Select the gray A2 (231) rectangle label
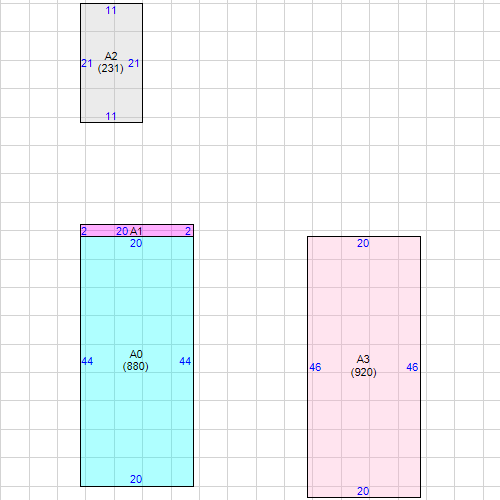Image resolution: width=500 pixels, height=500 pixels. [111, 62]
